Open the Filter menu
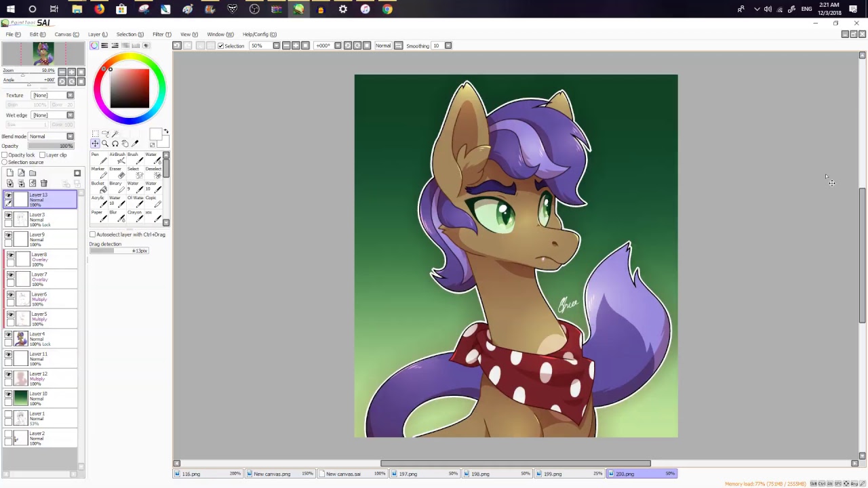This screenshot has height=488, width=868. [x=161, y=34]
